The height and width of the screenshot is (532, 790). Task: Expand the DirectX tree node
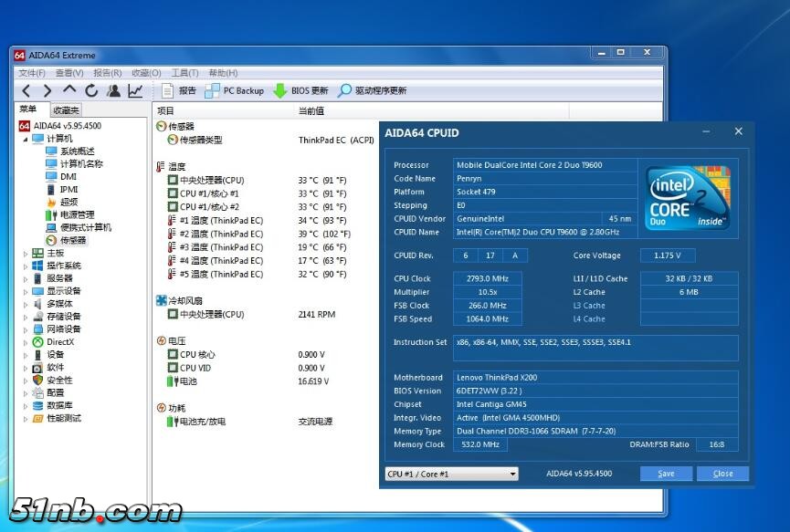pos(26,342)
